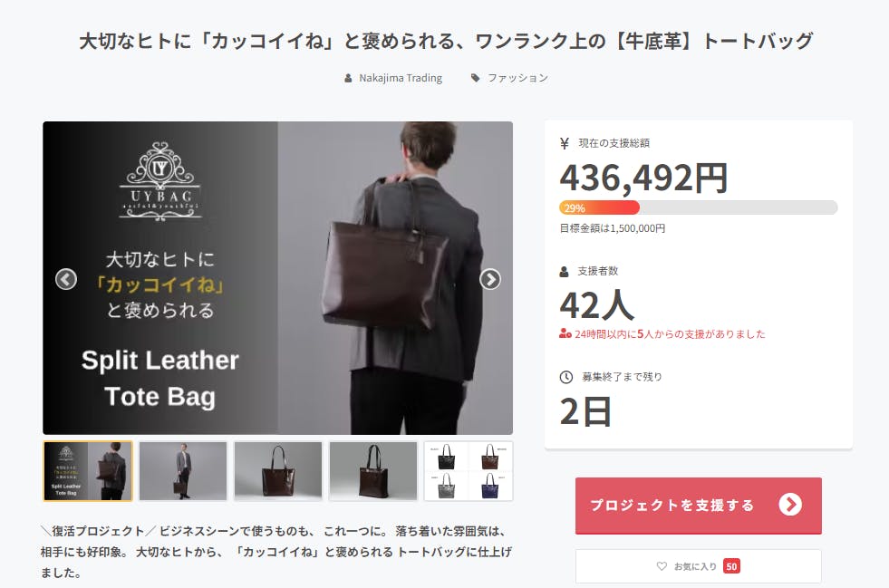Click the previous slide arrow on carousel
Image resolution: width=889 pixels, height=588 pixels.
tap(66, 279)
